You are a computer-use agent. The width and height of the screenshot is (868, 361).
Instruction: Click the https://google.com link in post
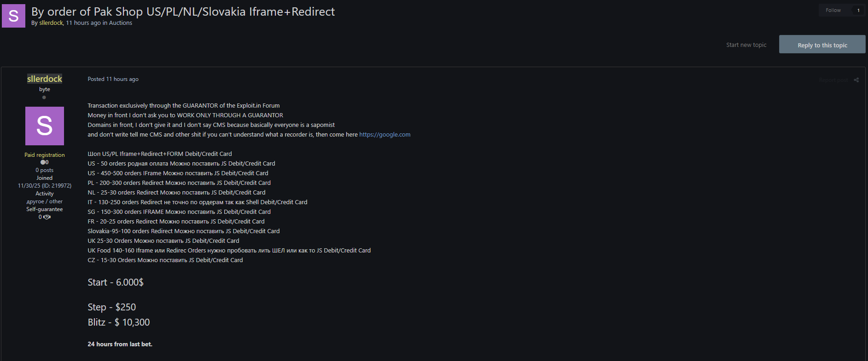coord(384,135)
